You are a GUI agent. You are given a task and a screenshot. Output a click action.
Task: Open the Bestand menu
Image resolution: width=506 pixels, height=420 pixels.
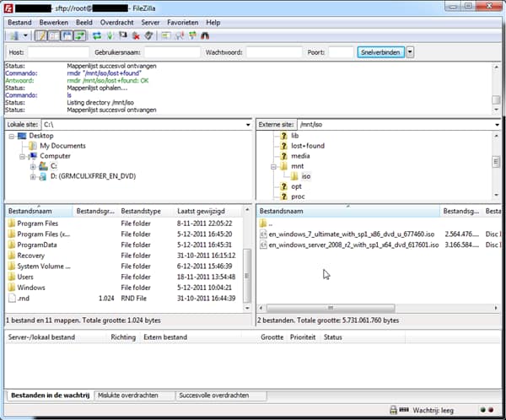tap(19, 23)
